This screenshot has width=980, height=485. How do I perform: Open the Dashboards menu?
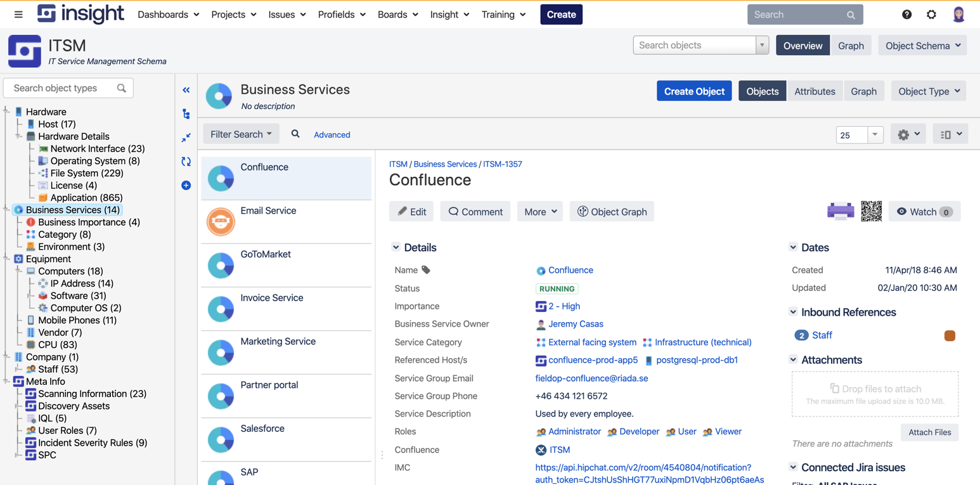(x=168, y=15)
